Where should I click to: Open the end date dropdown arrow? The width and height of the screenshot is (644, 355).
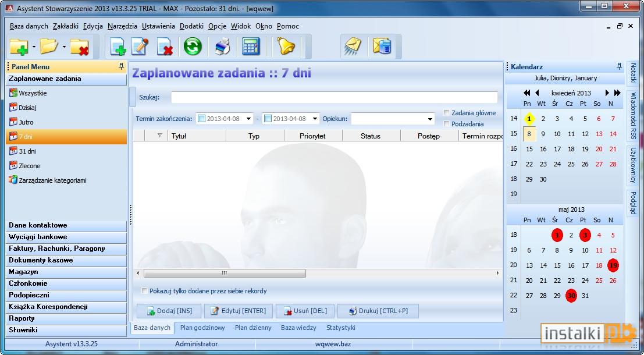315,119
